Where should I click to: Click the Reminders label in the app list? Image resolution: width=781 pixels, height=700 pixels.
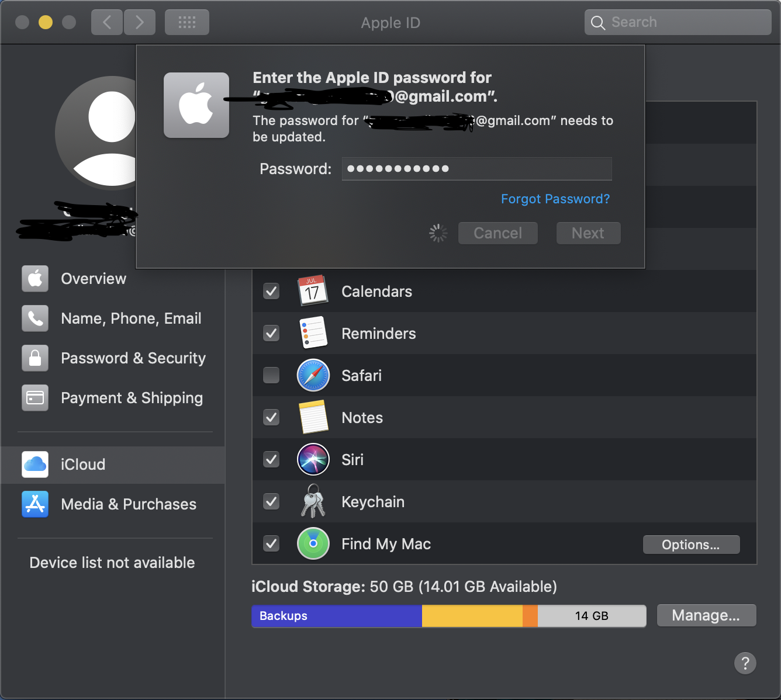pos(379,334)
